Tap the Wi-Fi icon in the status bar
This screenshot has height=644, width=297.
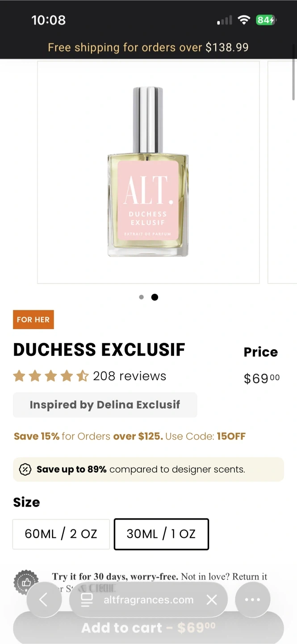point(243,20)
